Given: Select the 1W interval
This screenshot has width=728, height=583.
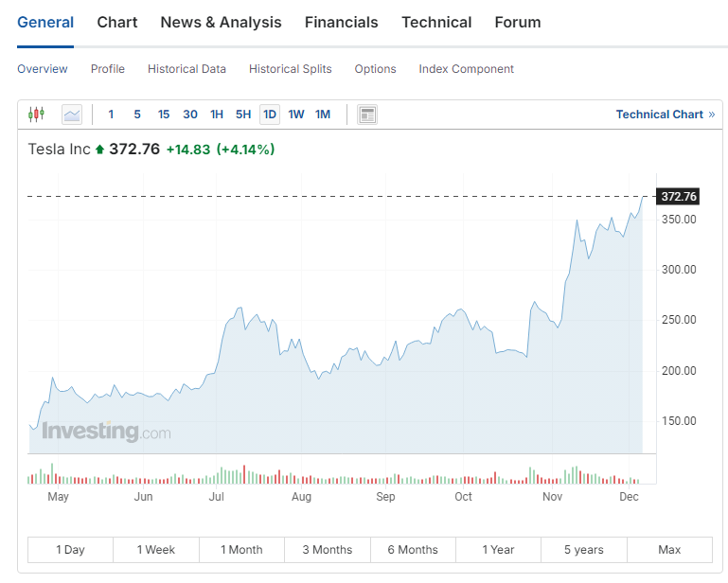Looking at the screenshot, I should click(296, 115).
